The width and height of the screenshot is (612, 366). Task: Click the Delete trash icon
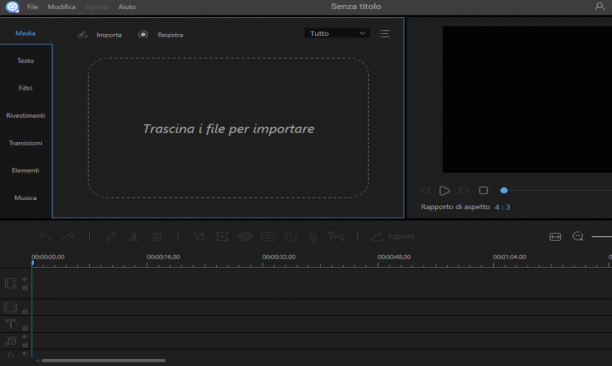tap(157, 236)
